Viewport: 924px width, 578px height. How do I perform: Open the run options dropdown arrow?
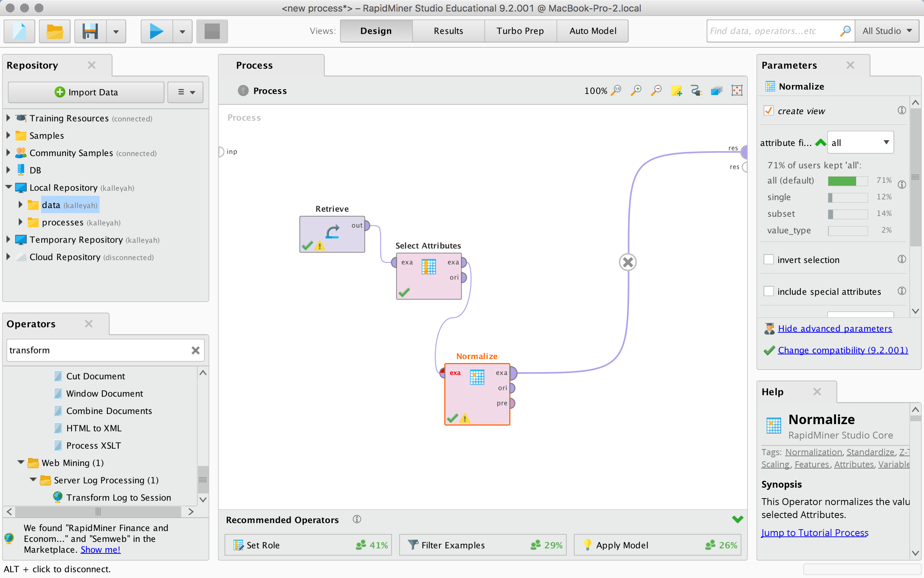pyautogui.click(x=183, y=31)
